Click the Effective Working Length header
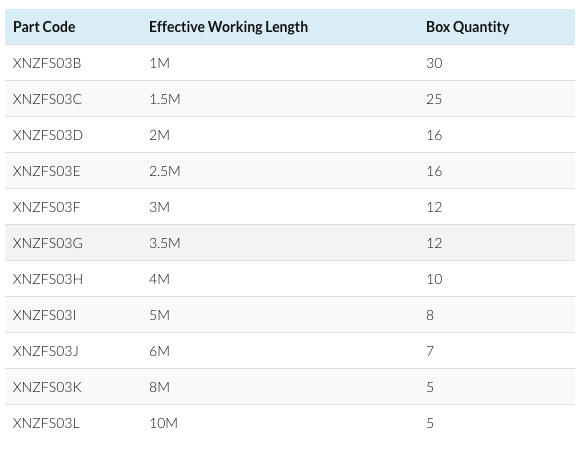Image resolution: width=586 pixels, height=457 pixels. click(228, 27)
